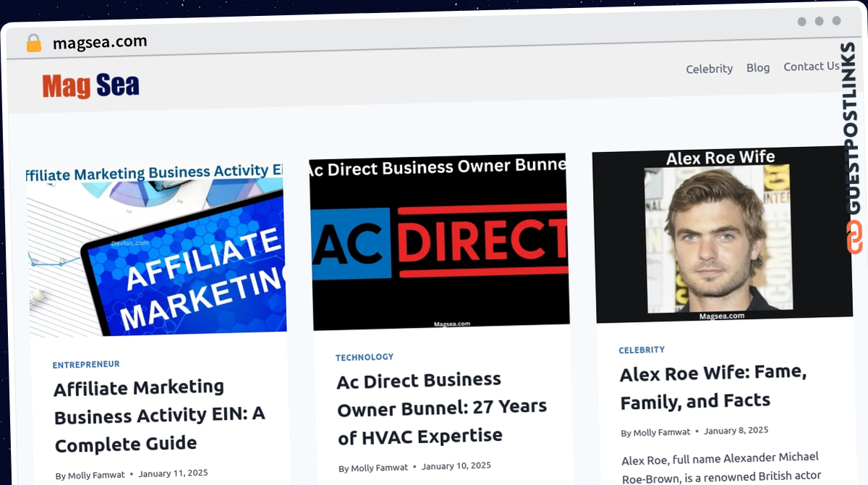Click the date January 10, 2025
The width and height of the screenshot is (868, 485).
[x=456, y=465]
